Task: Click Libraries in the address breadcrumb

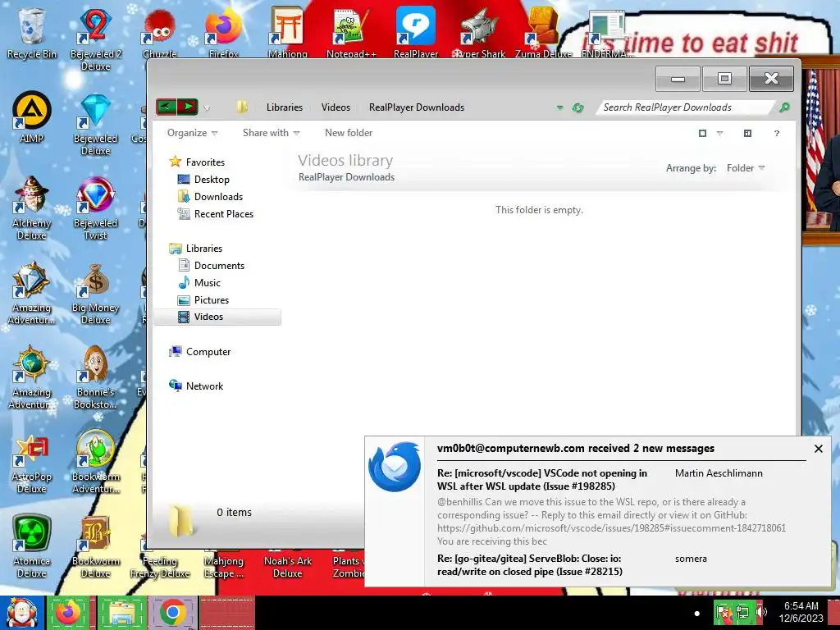Action: 285,107
